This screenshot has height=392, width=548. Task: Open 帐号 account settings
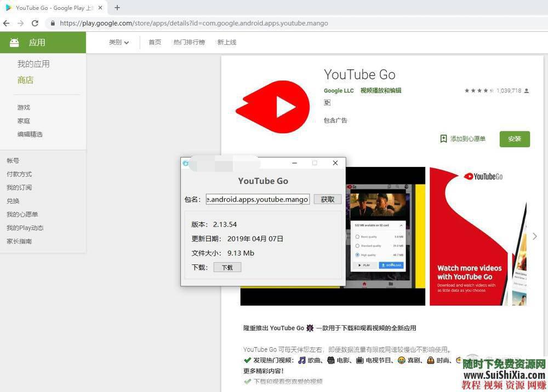tap(13, 160)
